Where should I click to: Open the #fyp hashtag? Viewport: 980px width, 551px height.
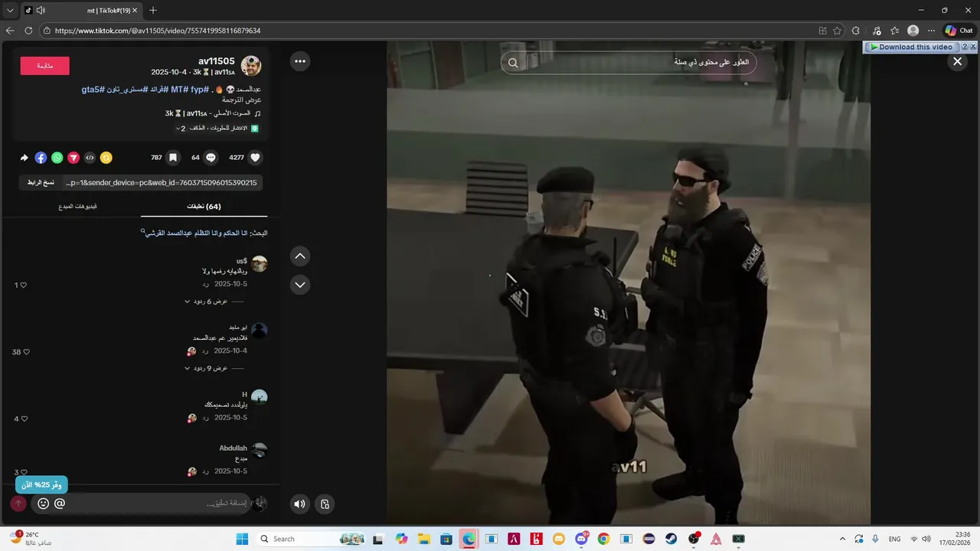pyautogui.click(x=199, y=90)
